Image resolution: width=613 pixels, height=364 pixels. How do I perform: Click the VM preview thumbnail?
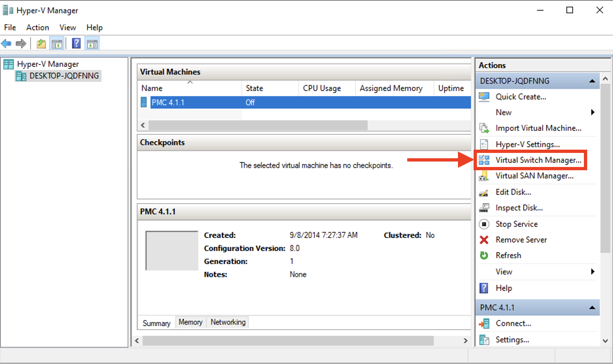coord(172,251)
